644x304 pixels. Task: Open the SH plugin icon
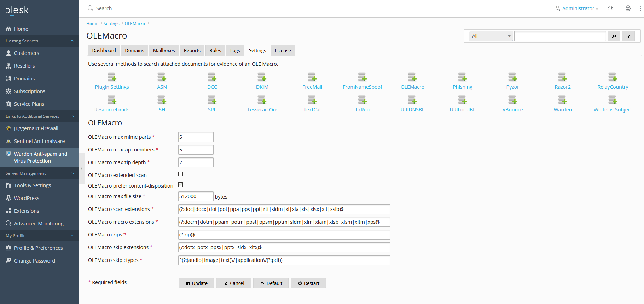tap(162, 100)
